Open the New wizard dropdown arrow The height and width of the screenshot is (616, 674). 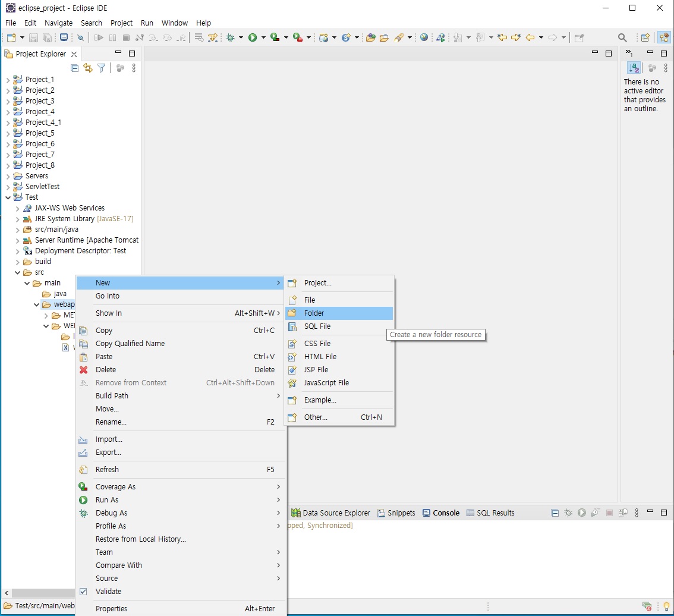coord(22,37)
